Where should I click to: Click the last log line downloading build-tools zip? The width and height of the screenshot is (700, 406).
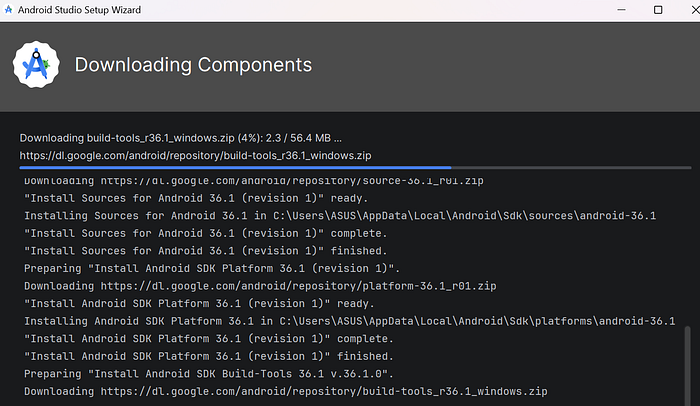286,392
